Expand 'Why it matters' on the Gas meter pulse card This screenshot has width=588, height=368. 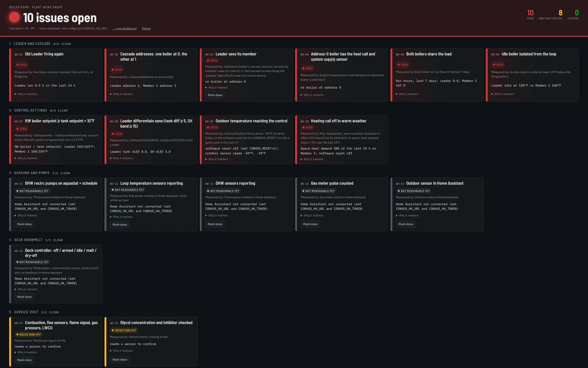312,216
